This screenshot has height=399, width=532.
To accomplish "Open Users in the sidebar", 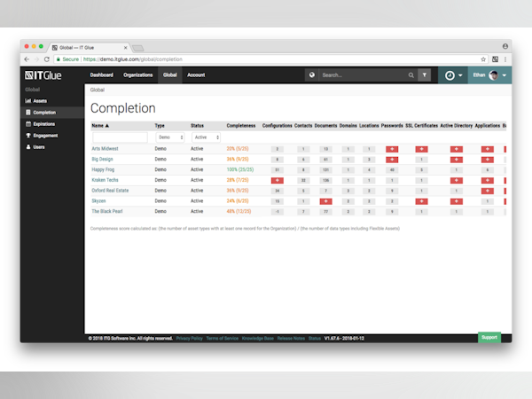I will point(39,147).
